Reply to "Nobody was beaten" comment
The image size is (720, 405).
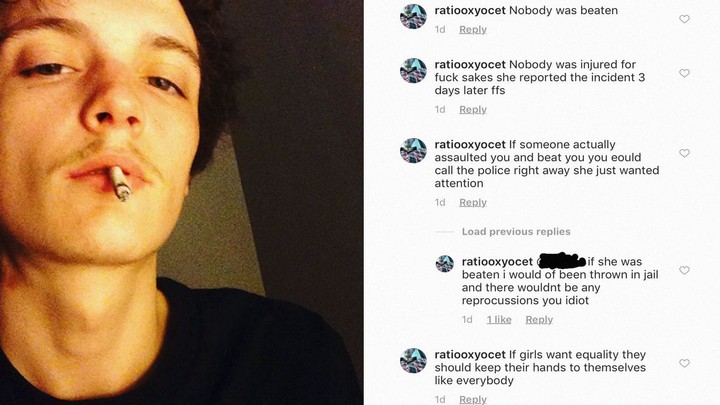coord(472,29)
